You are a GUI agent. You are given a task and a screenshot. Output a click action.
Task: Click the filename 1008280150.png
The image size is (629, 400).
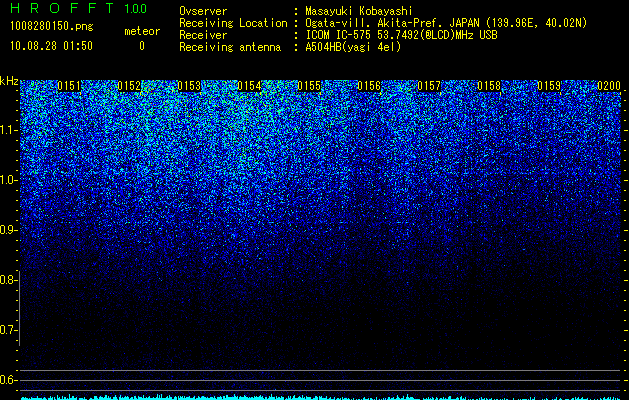51,27
